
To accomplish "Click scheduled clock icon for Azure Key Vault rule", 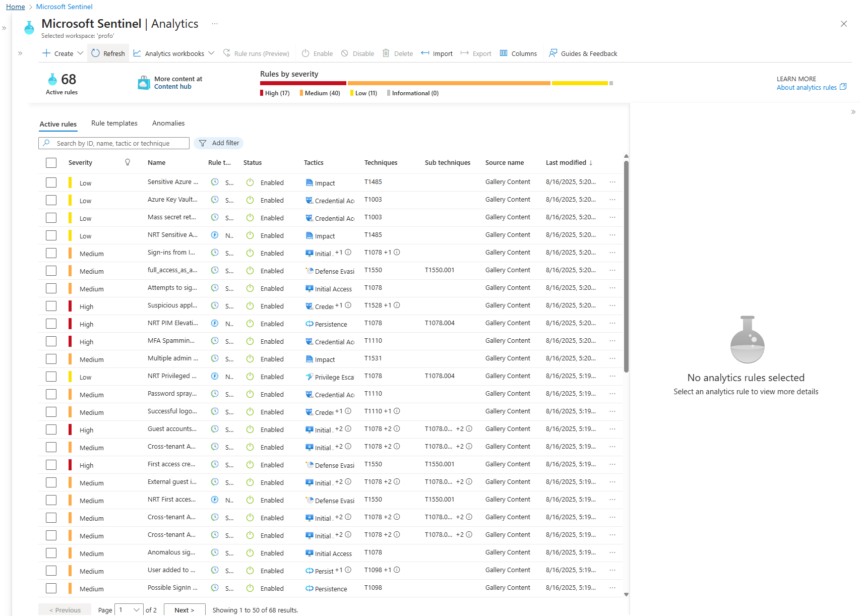I will pos(215,200).
